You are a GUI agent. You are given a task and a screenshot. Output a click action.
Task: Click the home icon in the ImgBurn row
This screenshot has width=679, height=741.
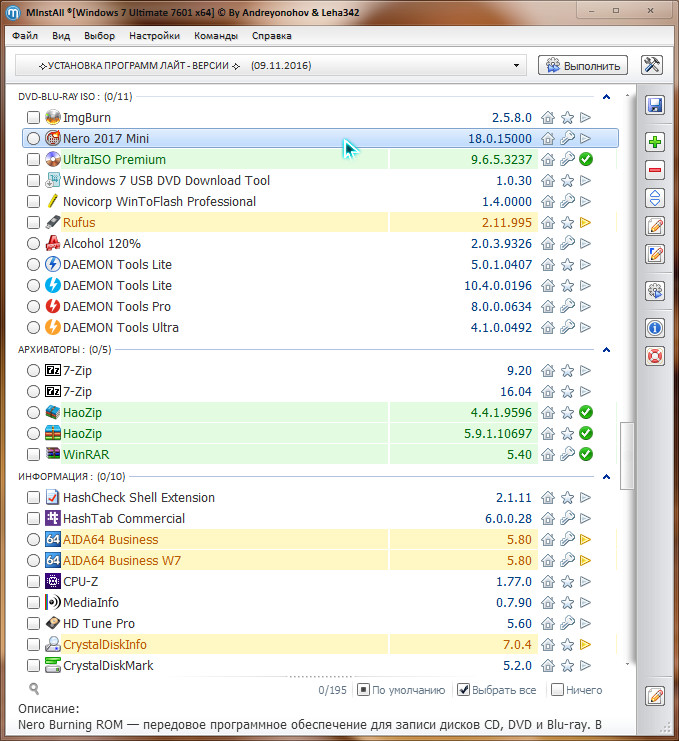[x=548, y=117]
